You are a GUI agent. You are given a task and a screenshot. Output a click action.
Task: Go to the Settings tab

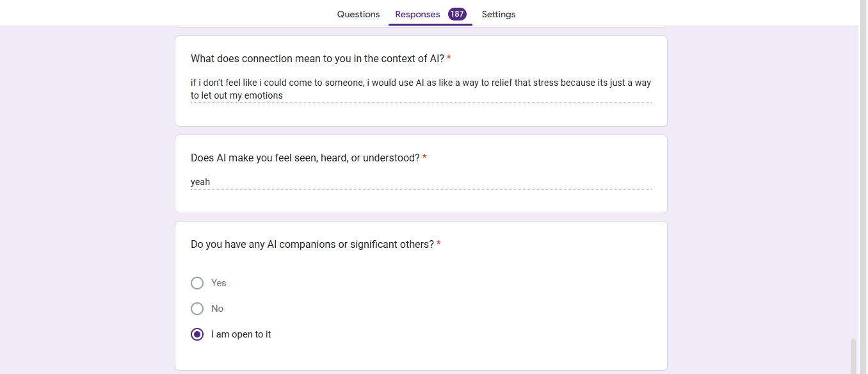[x=498, y=14]
